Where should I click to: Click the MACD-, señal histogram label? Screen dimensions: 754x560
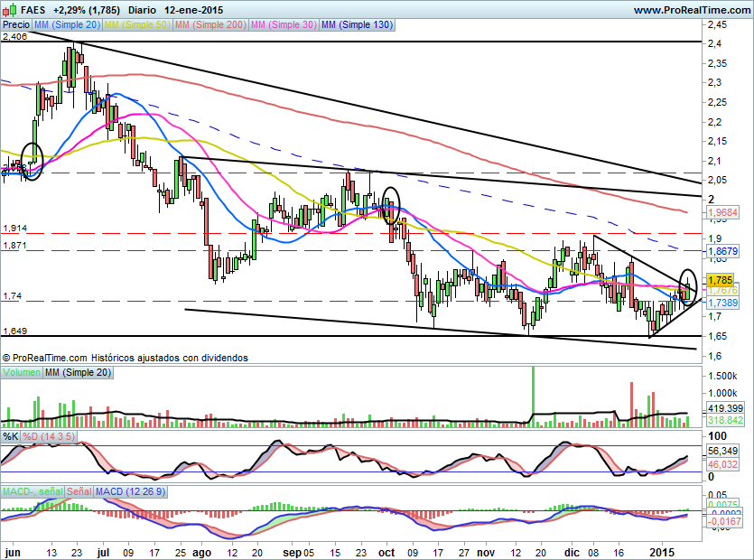coord(32,491)
